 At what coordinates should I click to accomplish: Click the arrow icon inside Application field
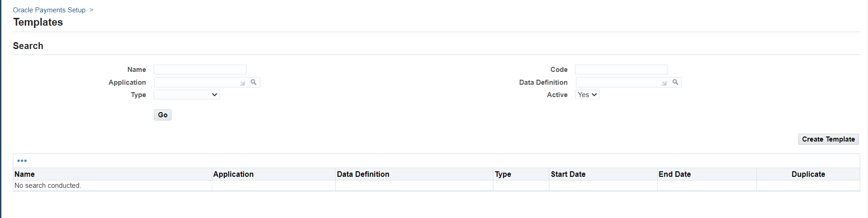tap(243, 83)
